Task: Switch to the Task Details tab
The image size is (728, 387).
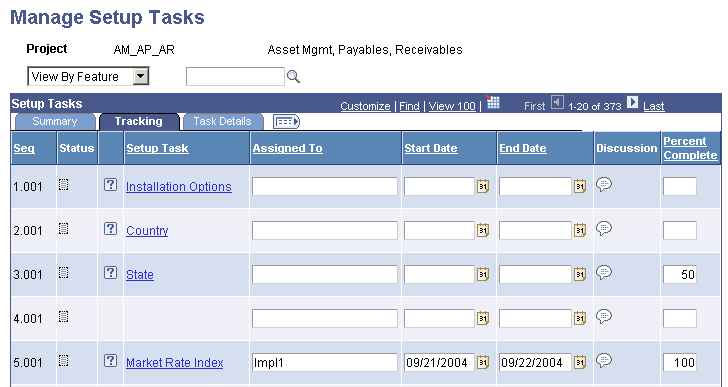Action: [222, 122]
